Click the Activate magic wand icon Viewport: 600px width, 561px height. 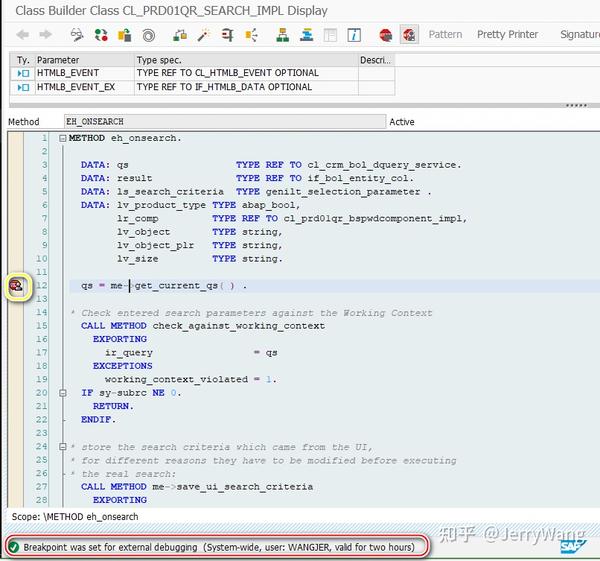click(204, 35)
